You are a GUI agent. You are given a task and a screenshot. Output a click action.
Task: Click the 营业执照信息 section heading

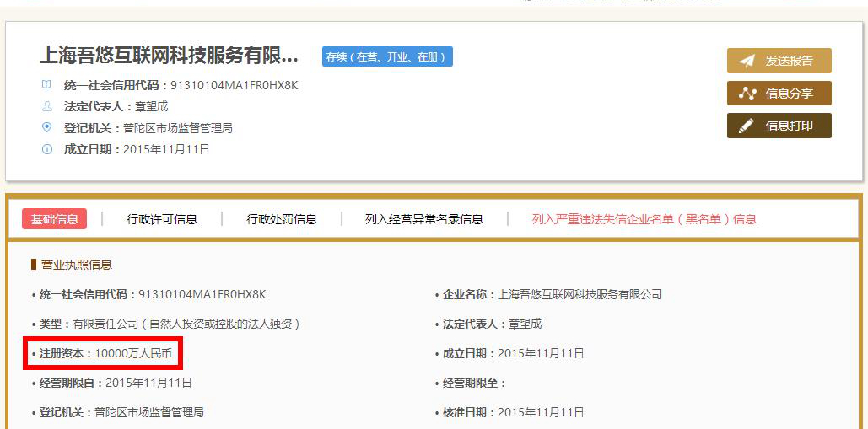pos(77,265)
